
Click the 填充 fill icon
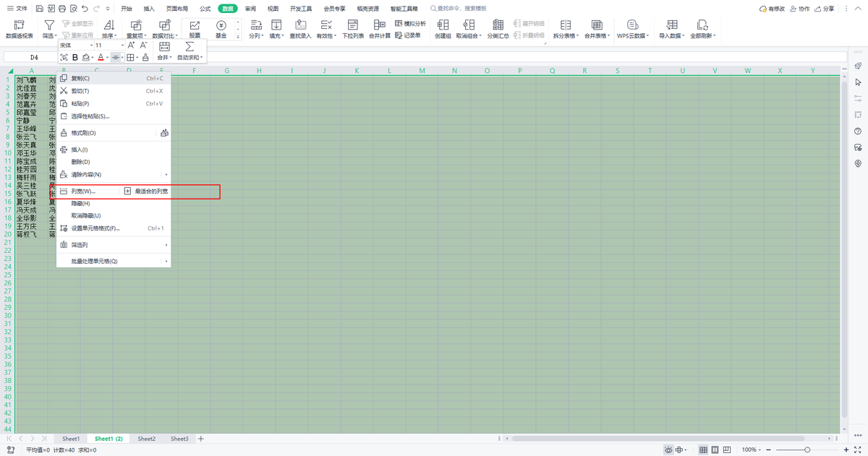pos(276,26)
